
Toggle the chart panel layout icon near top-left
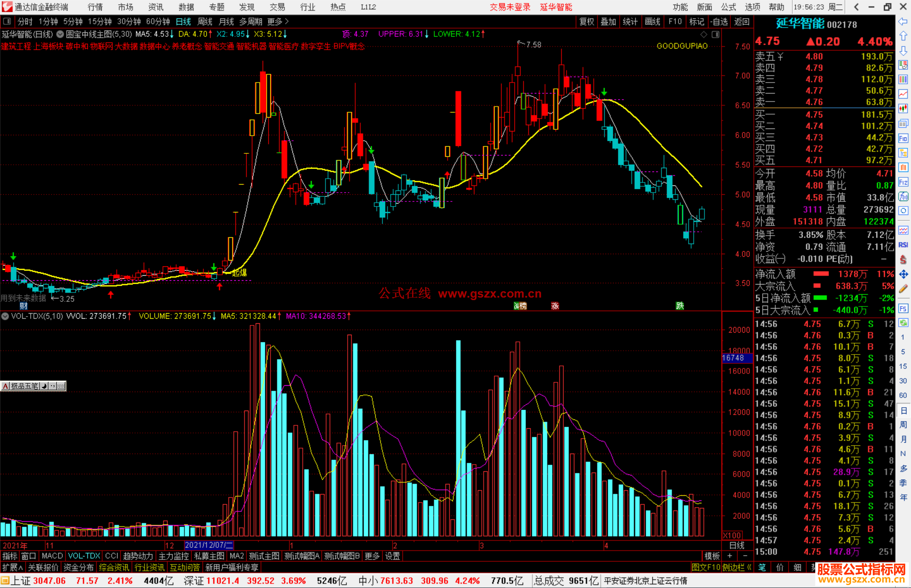[x=7, y=21]
